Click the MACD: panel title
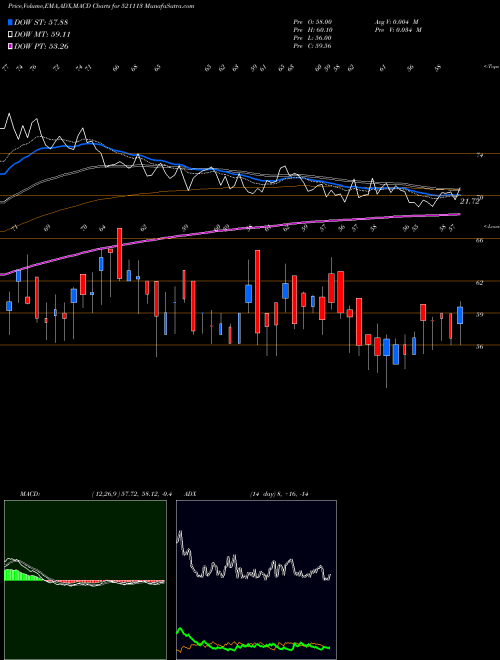The image size is (500, 660). coord(29,494)
